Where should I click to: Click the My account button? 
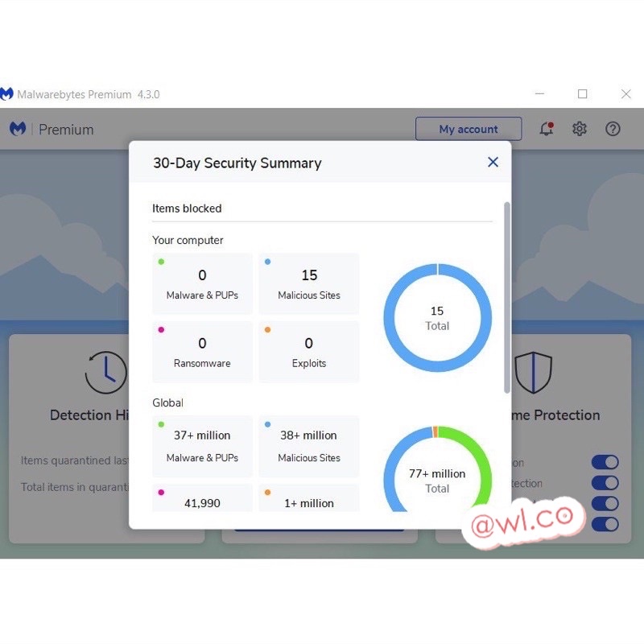pos(468,129)
